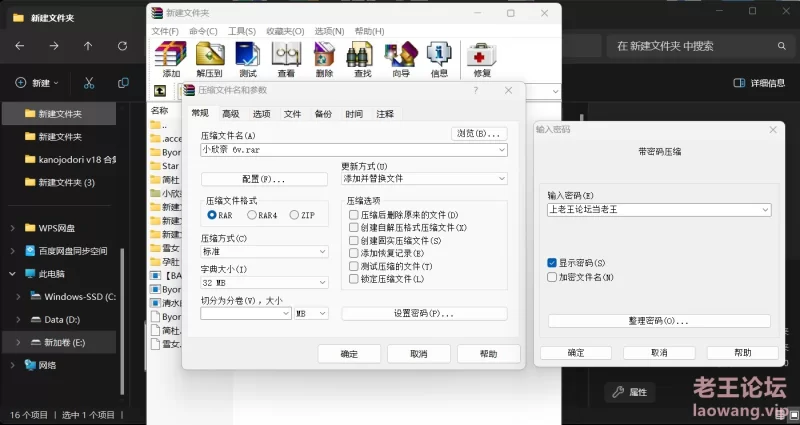Click the 添加 (Add) toolbar icon in WinRAR
This screenshot has height=425, width=800.
[x=170, y=59]
